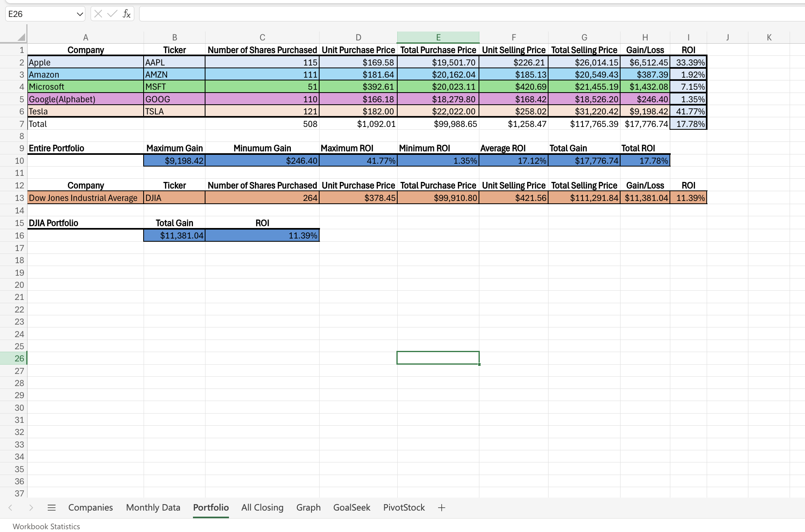The height and width of the screenshot is (532, 805).
Task: Click the cancel (X) icon beside the formula bar
Action: (97, 14)
